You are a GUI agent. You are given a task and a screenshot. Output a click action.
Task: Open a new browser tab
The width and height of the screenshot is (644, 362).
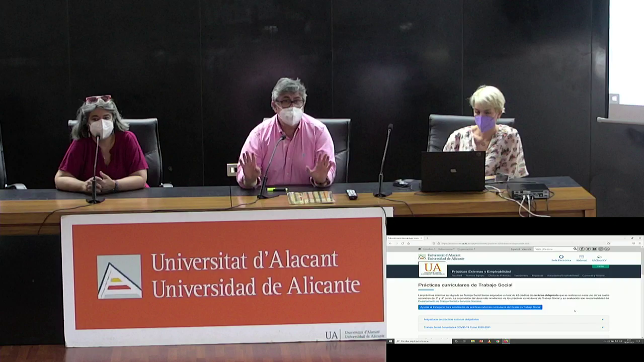pos(427,238)
